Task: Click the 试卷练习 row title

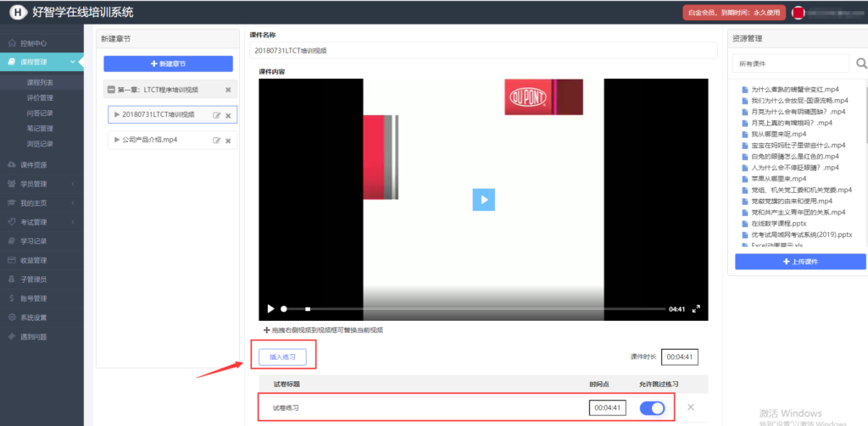Action: 287,408
